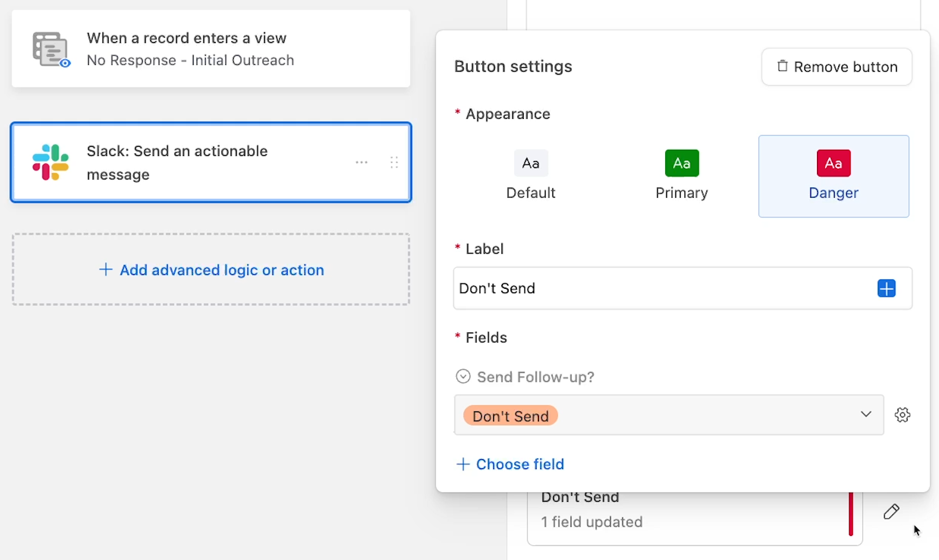Viewport: 939px width, 560px height.
Task: Click the Button settings heading
Action: (513, 66)
